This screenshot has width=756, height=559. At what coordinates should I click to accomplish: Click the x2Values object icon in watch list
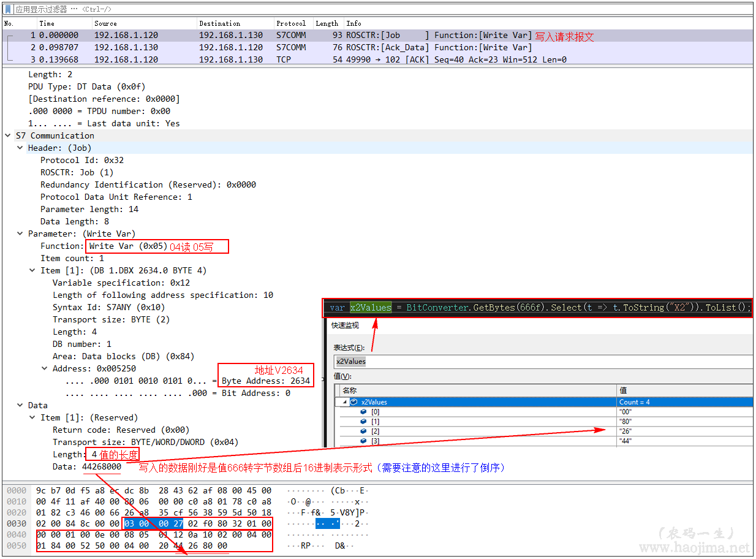(x=354, y=402)
